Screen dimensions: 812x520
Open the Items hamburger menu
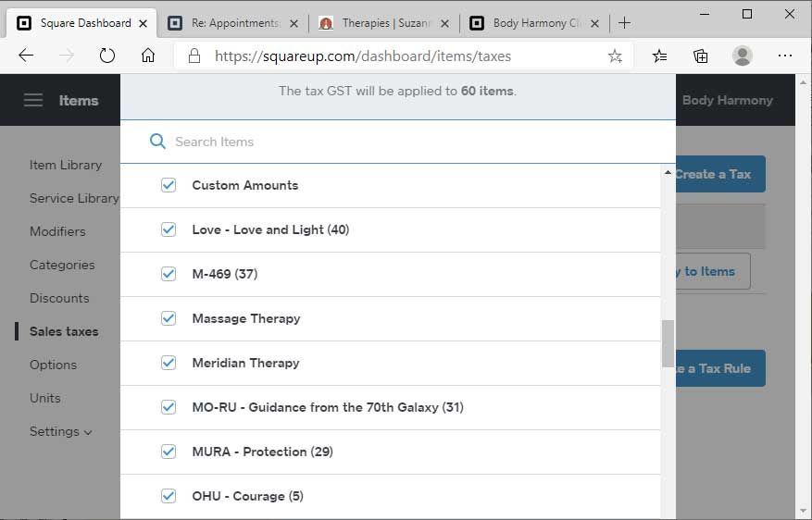(33, 100)
